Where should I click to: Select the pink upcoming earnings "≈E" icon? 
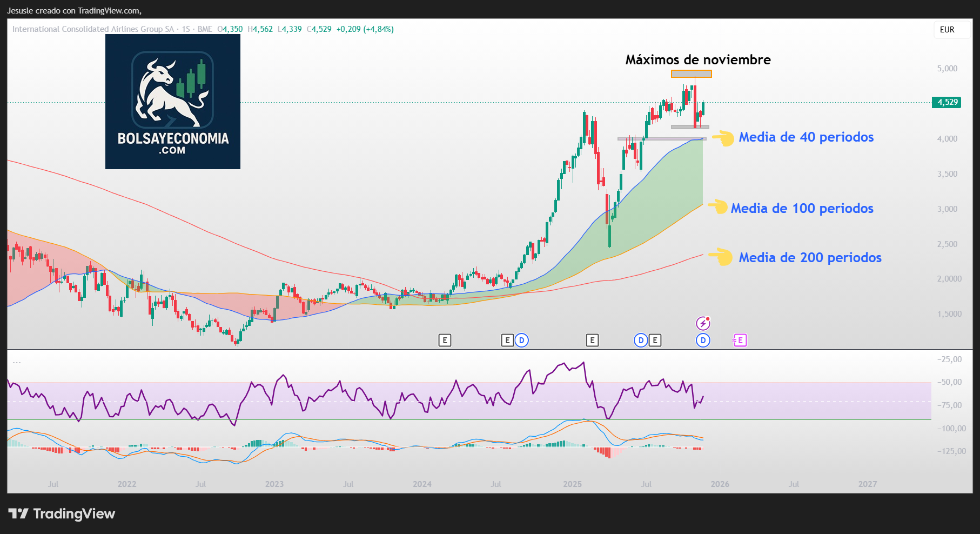pos(740,341)
